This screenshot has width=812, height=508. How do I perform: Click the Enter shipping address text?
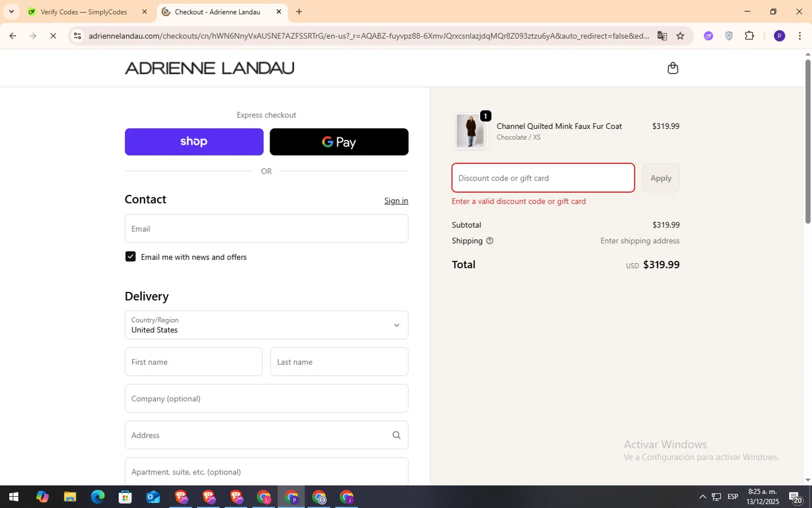tap(640, 241)
